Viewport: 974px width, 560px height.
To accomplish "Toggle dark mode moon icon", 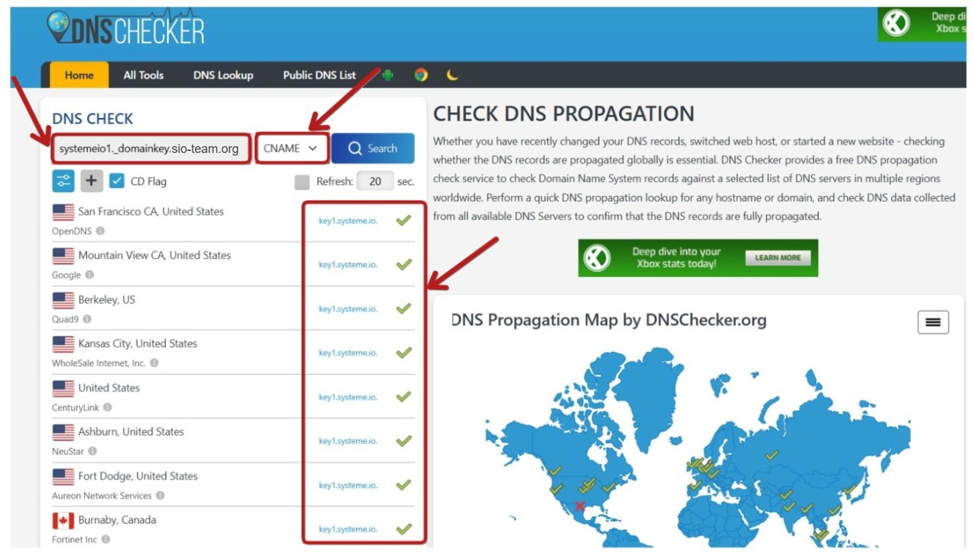I will 453,75.
